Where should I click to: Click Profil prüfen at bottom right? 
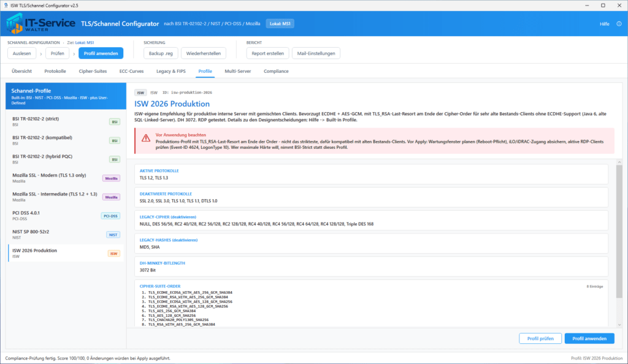[x=540, y=338]
